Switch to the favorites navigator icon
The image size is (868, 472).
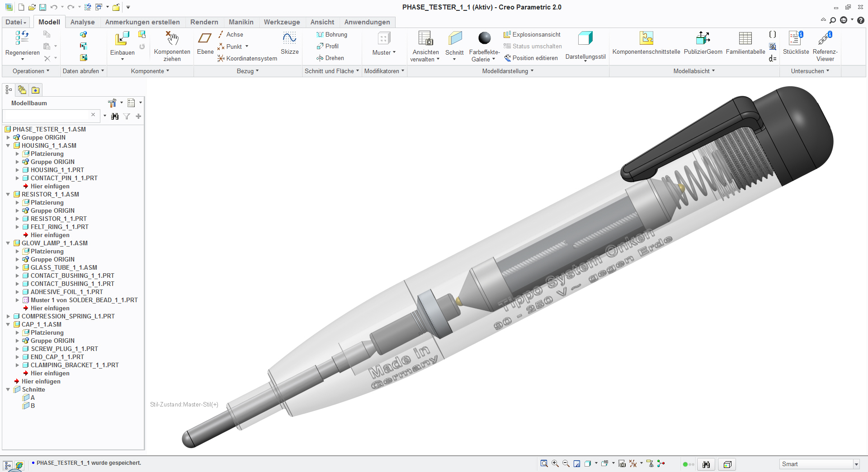[x=35, y=90]
